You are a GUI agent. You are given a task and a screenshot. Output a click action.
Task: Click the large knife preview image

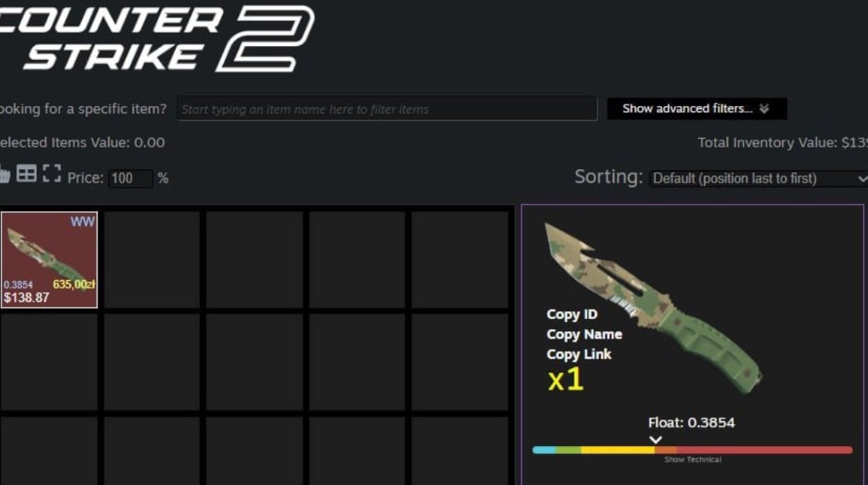[x=654, y=308]
